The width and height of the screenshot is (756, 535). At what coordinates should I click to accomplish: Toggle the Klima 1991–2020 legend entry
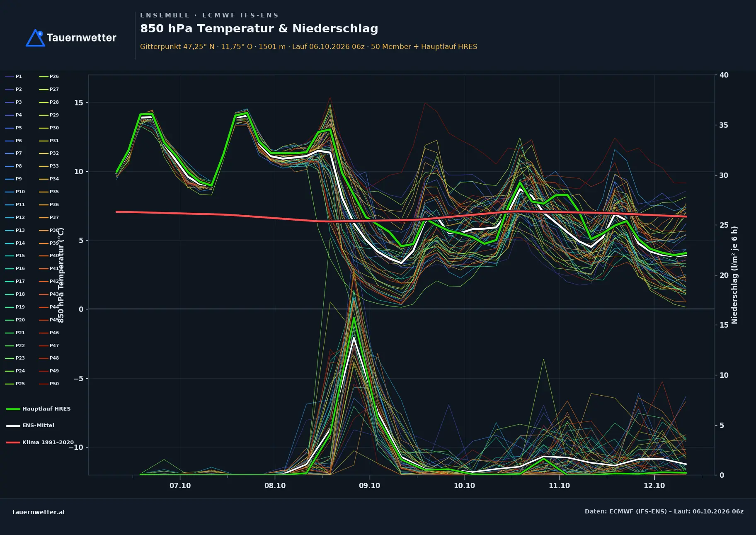[x=40, y=443]
